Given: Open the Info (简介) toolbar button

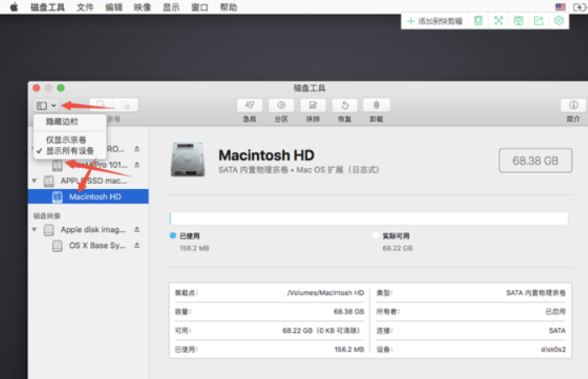Looking at the screenshot, I should [573, 105].
